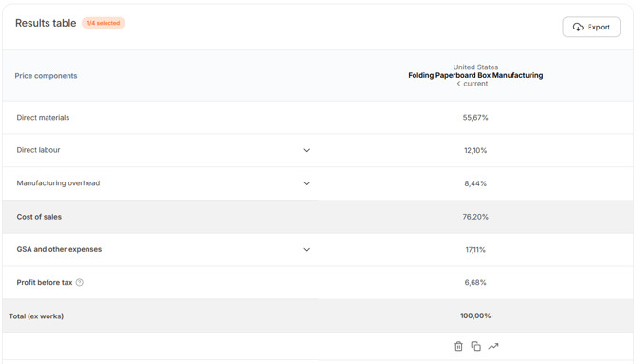Click the Profit before tax label
The image size is (637, 364).
(x=45, y=283)
